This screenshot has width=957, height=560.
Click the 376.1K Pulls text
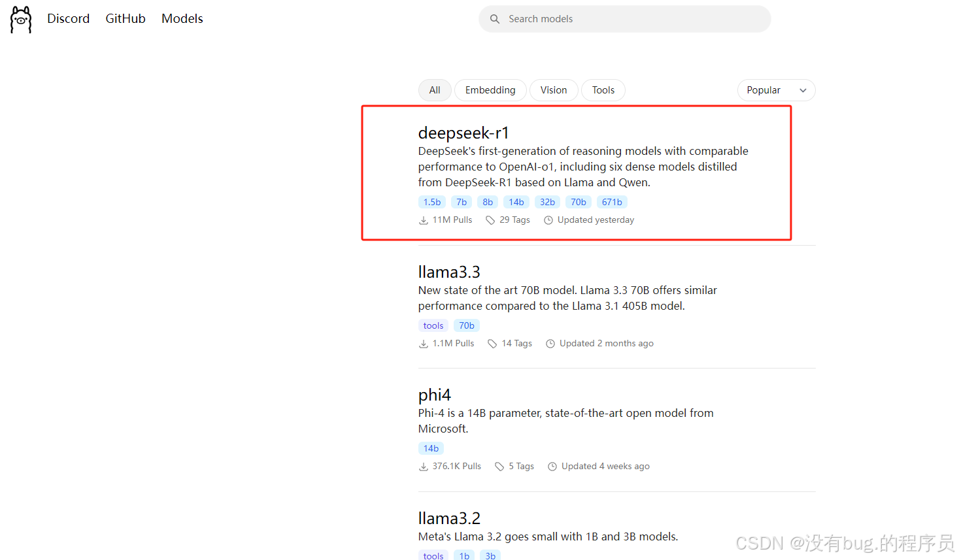pos(457,467)
